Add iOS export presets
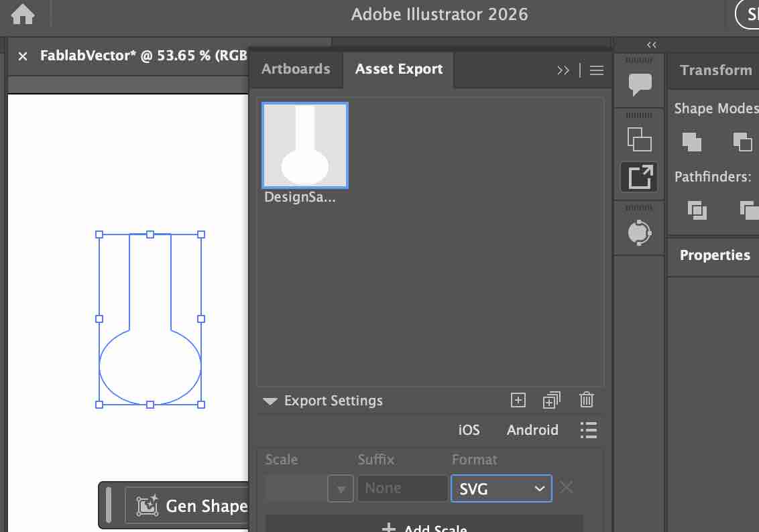Screen dimensions: 759x532 pos(469,430)
